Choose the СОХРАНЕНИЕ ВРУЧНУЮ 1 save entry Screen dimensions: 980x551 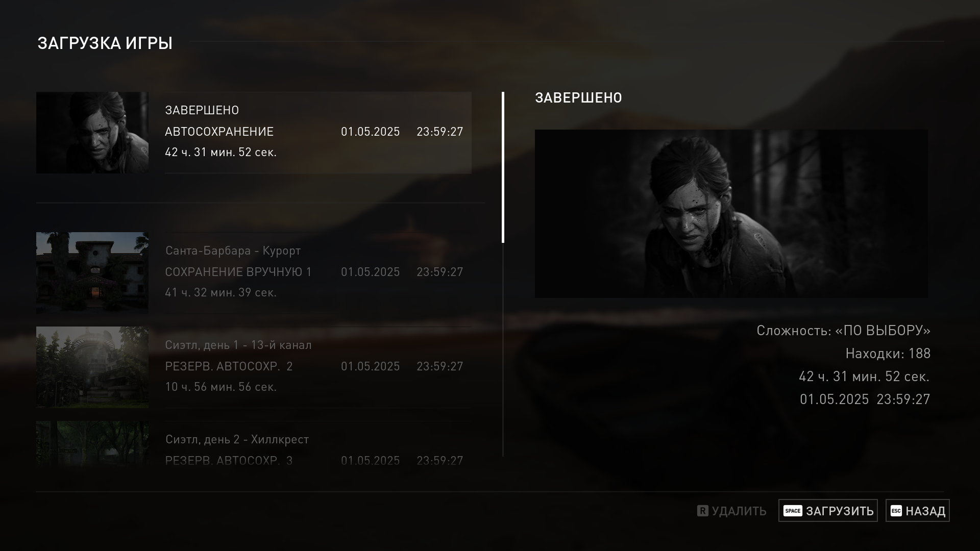(254, 273)
